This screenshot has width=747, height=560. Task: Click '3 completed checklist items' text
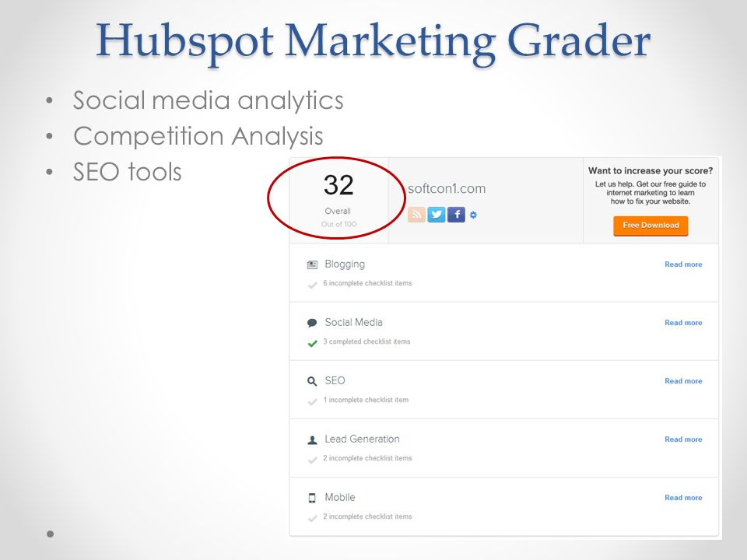(x=366, y=341)
